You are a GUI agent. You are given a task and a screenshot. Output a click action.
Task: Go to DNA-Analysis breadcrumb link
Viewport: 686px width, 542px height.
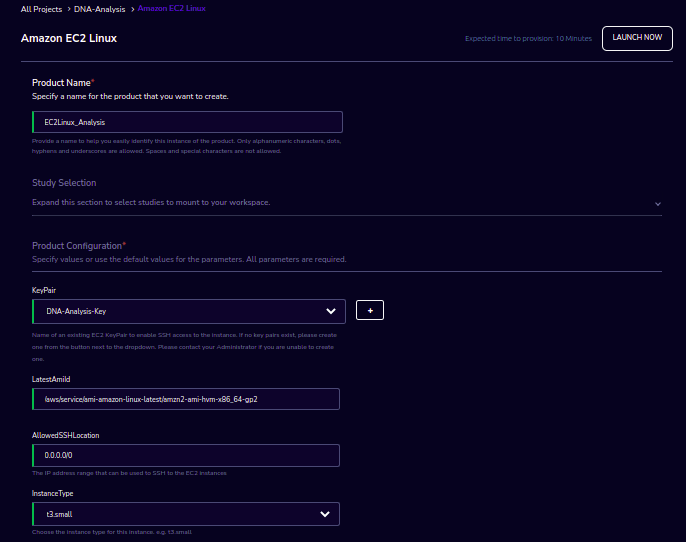click(100, 9)
